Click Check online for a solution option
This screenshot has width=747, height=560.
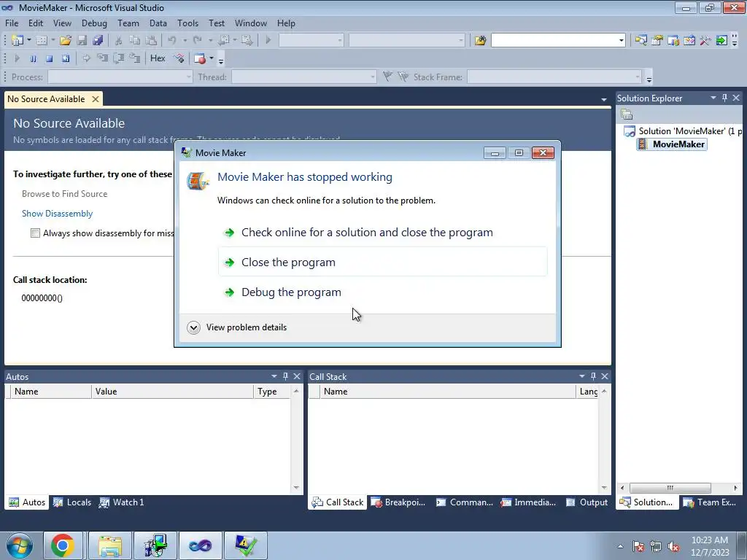pos(382,232)
